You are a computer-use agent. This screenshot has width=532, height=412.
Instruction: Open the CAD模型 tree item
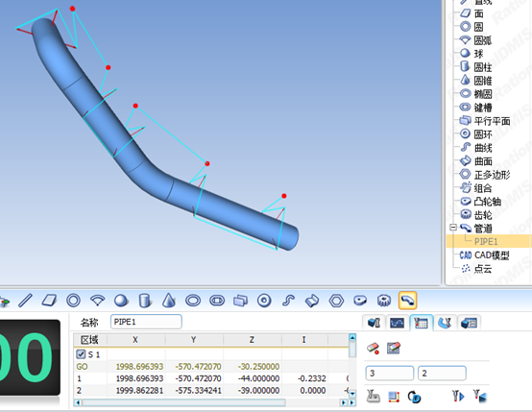pos(485,255)
